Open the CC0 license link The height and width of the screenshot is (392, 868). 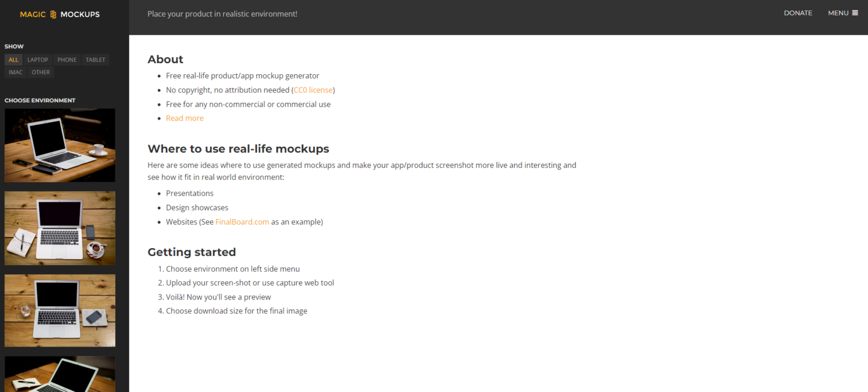pos(313,90)
